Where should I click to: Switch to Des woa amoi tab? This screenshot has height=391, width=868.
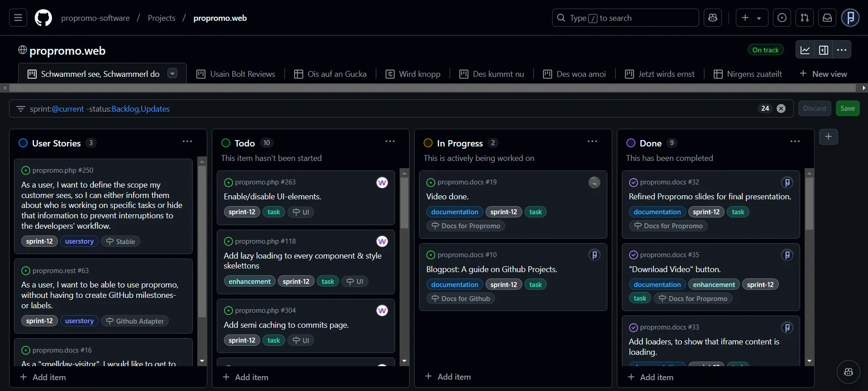point(574,74)
